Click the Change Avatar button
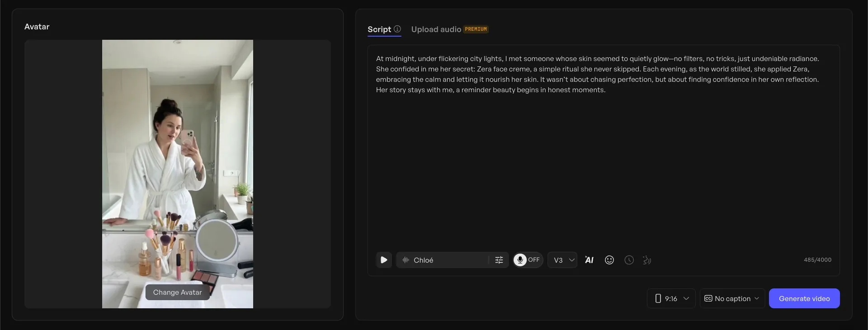The image size is (868, 330). click(x=177, y=292)
